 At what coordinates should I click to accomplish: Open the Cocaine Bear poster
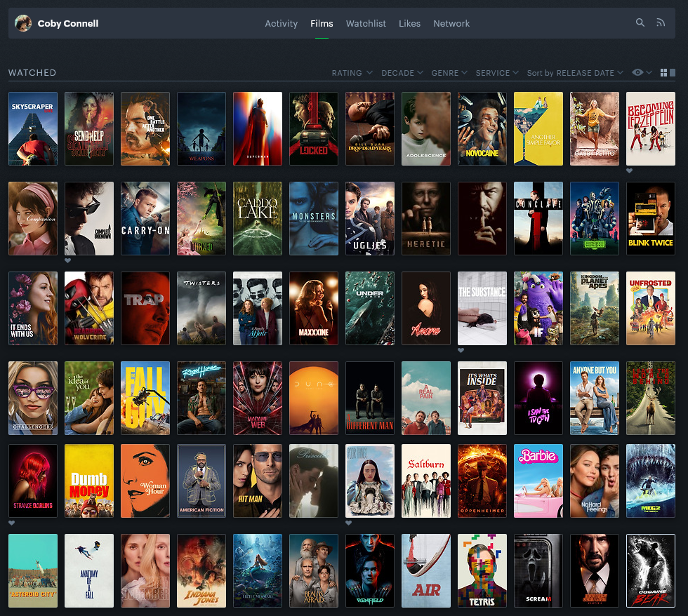pyautogui.click(x=651, y=571)
